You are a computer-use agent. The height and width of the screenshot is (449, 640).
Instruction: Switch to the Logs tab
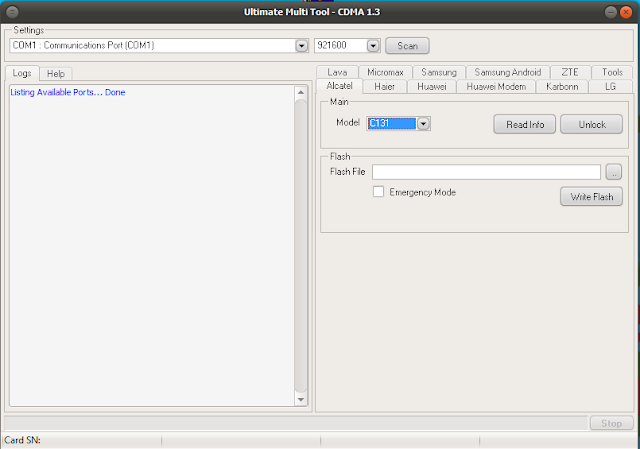click(x=22, y=73)
